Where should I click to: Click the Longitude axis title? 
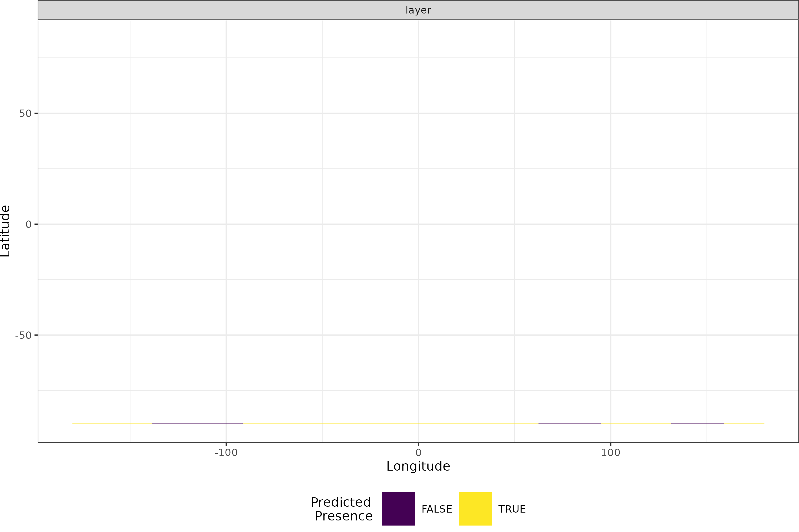(418, 466)
